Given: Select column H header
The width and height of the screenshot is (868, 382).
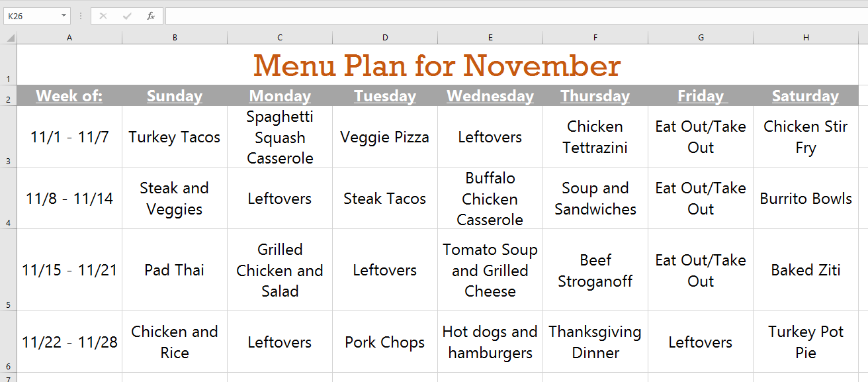Looking at the screenshot, I should (x=805, y=37).
